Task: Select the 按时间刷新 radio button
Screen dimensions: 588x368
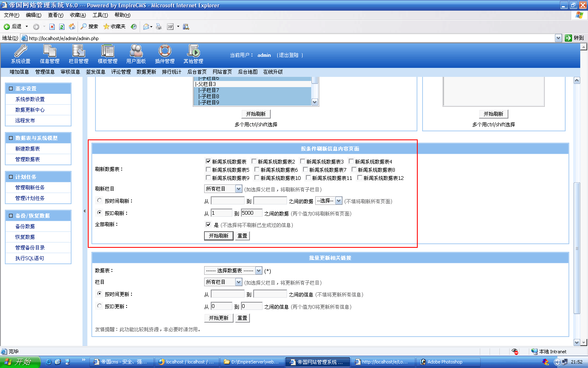Action: (x=99, y=201)
